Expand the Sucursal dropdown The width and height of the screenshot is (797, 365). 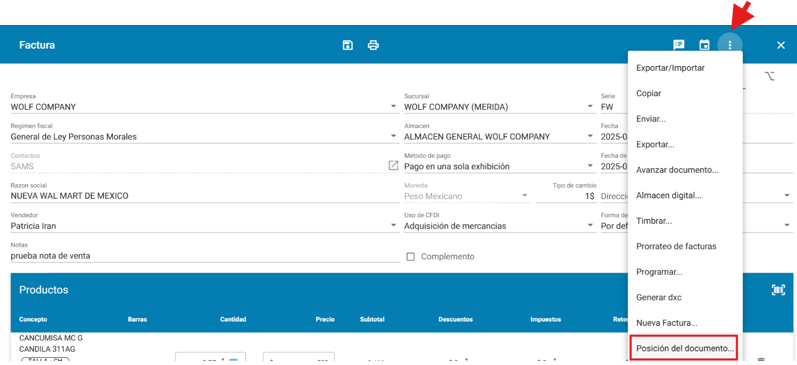[x=590, y=107]
